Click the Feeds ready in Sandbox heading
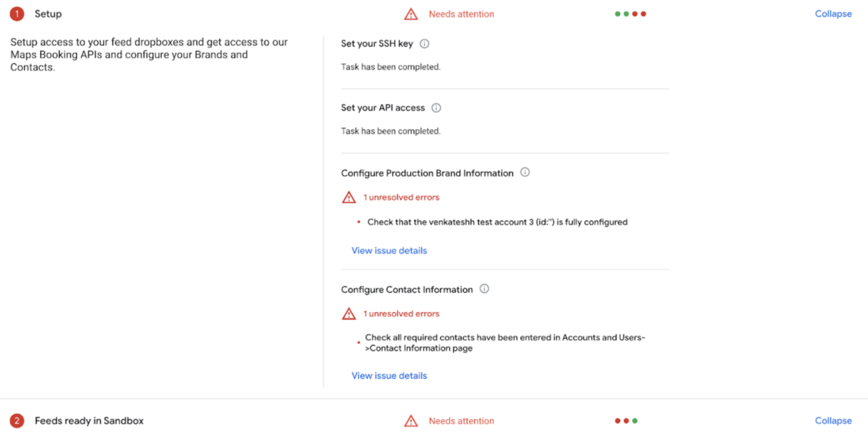Viewport: 868px width, 439px height. point(89,421)
